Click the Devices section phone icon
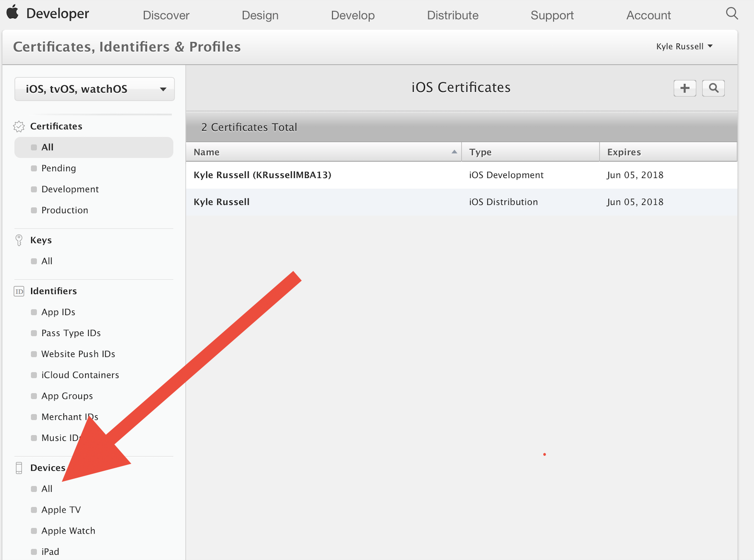 [x=19, y=468]
